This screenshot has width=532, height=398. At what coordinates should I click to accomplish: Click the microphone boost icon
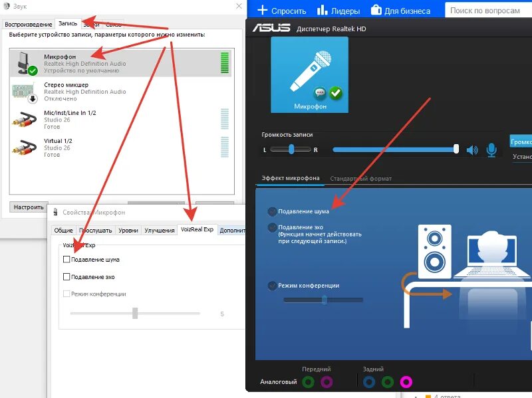tap(491, 149)
